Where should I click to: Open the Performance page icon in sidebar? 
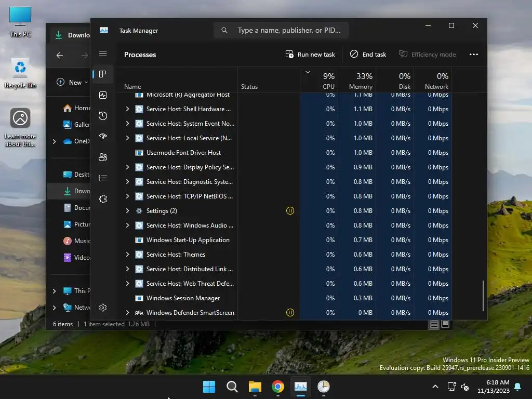103,95
